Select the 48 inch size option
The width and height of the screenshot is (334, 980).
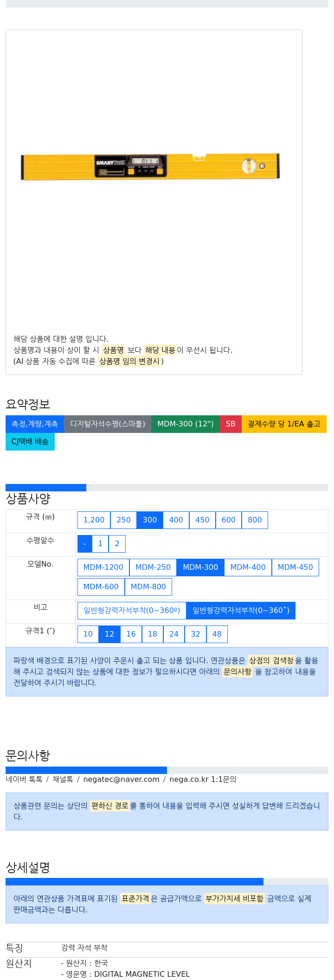coord(217,634)
